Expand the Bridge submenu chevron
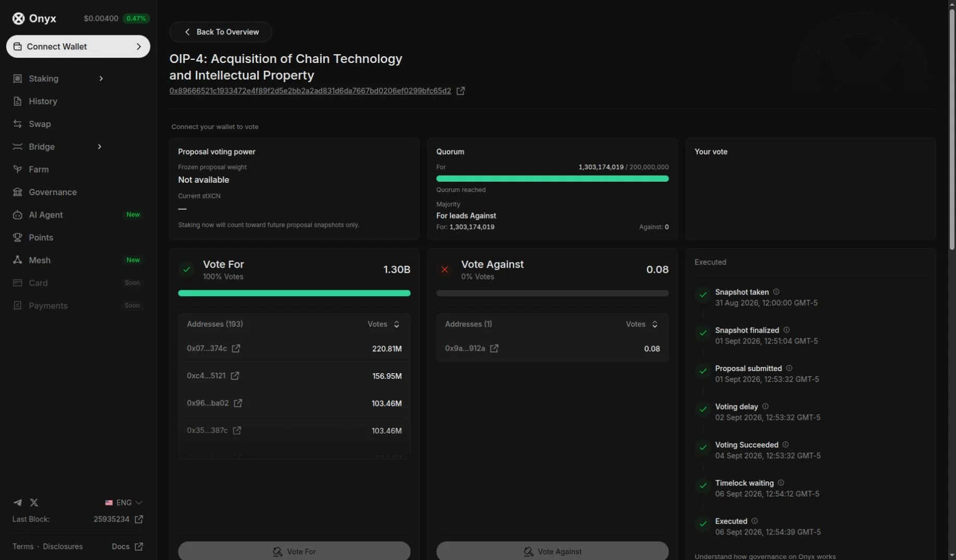The width and height of the screenshot is (956, 560). point(99,147)
